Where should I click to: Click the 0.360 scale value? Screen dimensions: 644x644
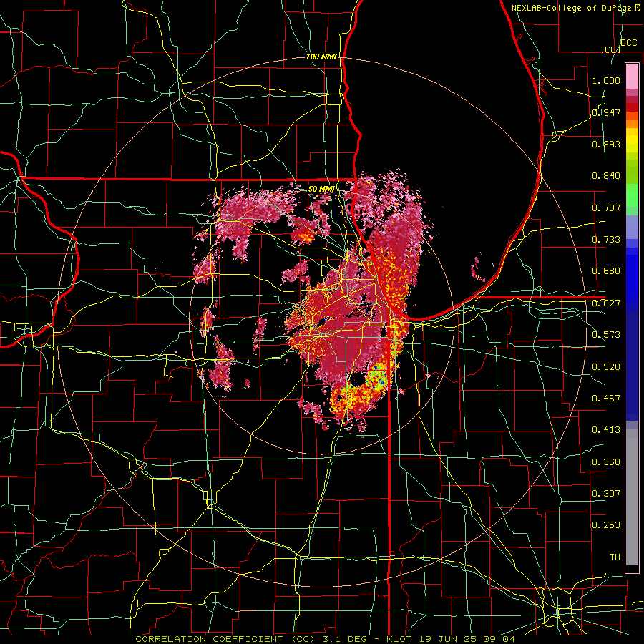(606, 462)
